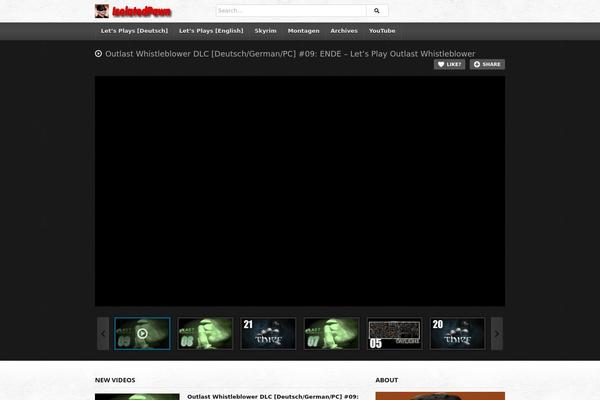Viewport: 600px width, 400px height.
Task: Open the Montagen menu item
Action: pyautogui.click(x=303, y=31)
